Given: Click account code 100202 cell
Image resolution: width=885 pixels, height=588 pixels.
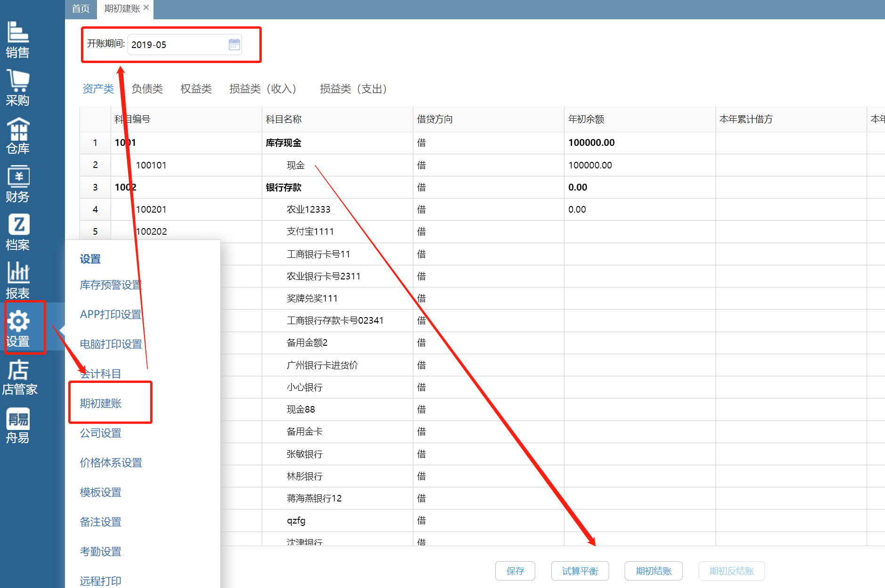Looking at the screenshot, I should tap(186, 231).
